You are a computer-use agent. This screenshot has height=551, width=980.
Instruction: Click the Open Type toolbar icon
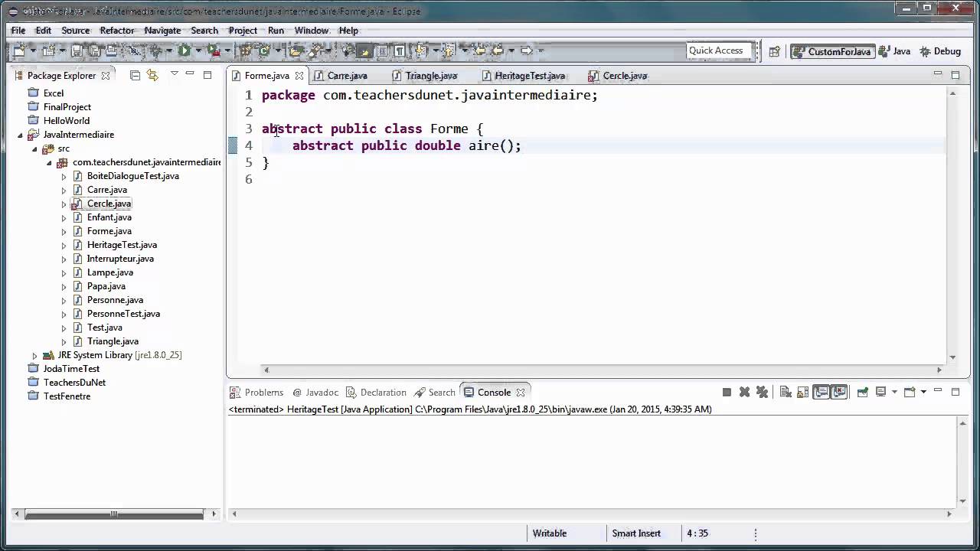click(295, 51)
